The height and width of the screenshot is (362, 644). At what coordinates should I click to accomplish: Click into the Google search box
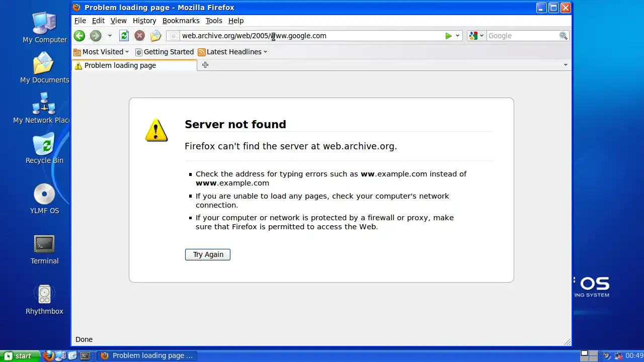(x=523, y=36)
